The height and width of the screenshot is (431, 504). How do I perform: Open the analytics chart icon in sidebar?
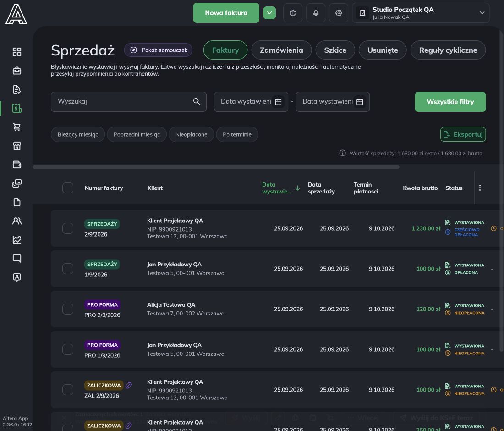click(16, 240)
